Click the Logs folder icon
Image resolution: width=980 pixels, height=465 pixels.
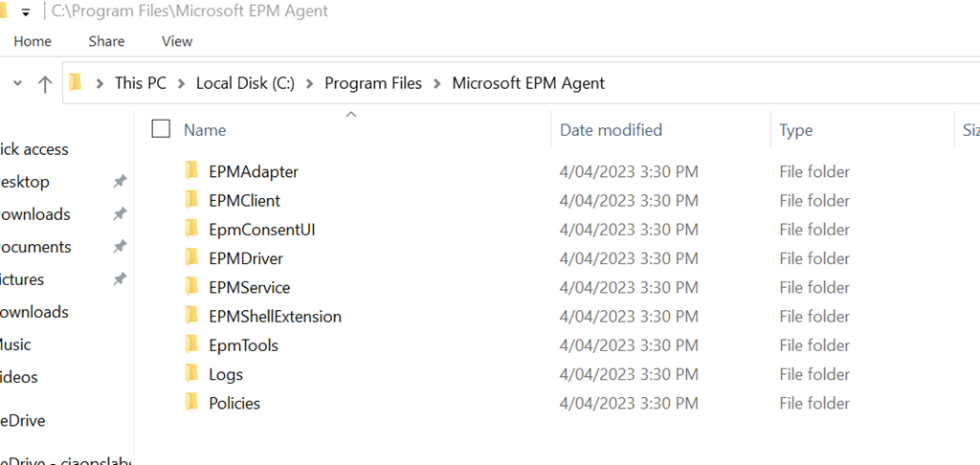point(191,374)
